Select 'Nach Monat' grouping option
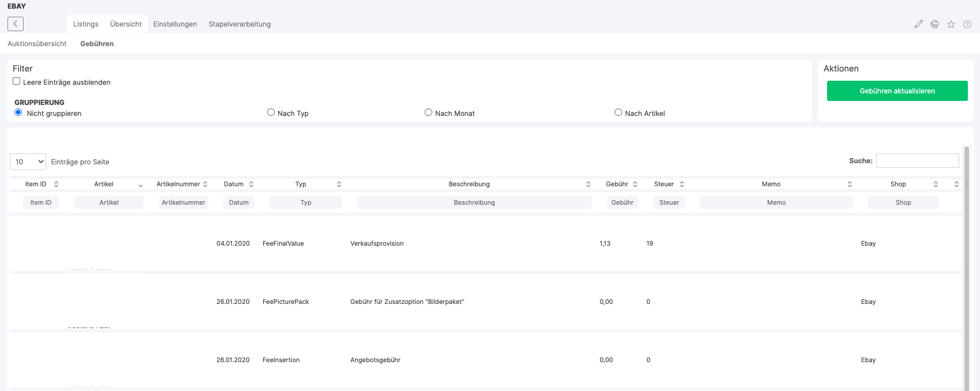Image resolution: width=980 pixels, height=391 pixels. [428, 112]
